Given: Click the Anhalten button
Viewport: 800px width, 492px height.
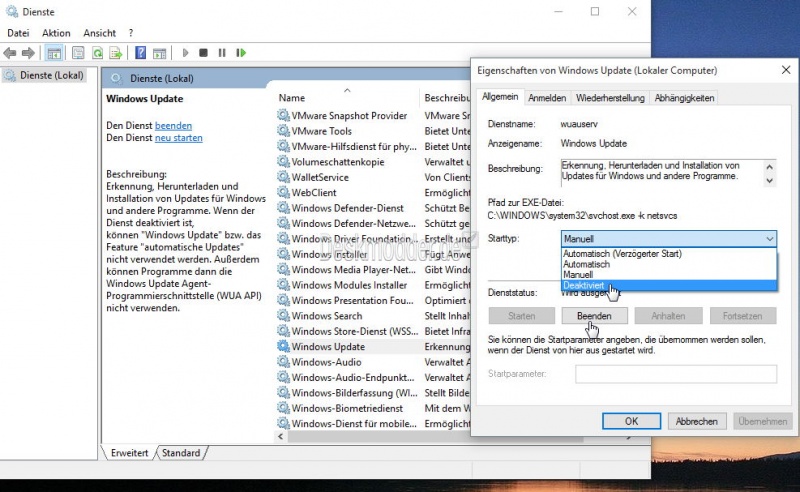Looking at the screenshot, I should click(668, 316).
